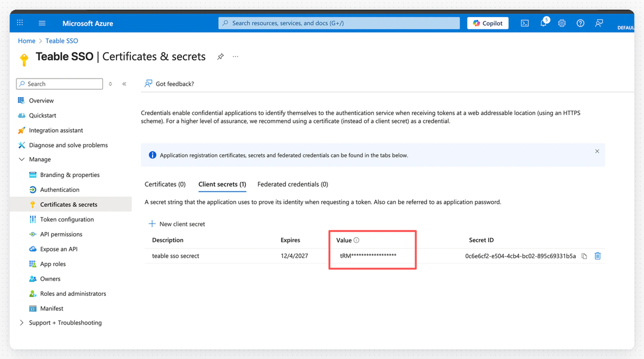Open Quickstart in sidebar
Image resolution: width=644 pixels, height=359 pixels.
click(x=42, y=116)
